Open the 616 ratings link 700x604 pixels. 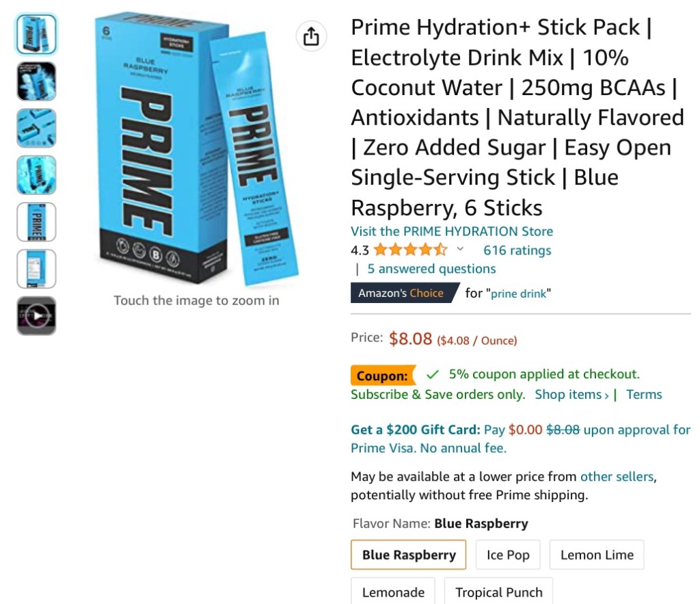[517, 250]
